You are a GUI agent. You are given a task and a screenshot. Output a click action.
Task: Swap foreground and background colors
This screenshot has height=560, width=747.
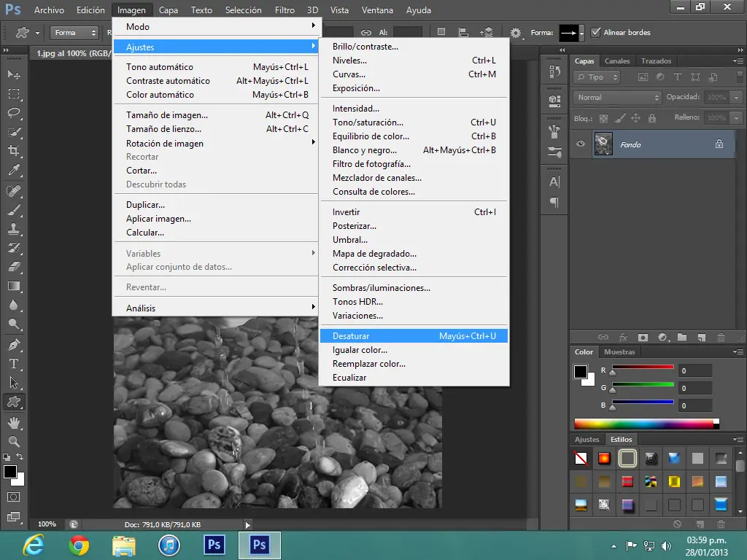click(20, 456)
